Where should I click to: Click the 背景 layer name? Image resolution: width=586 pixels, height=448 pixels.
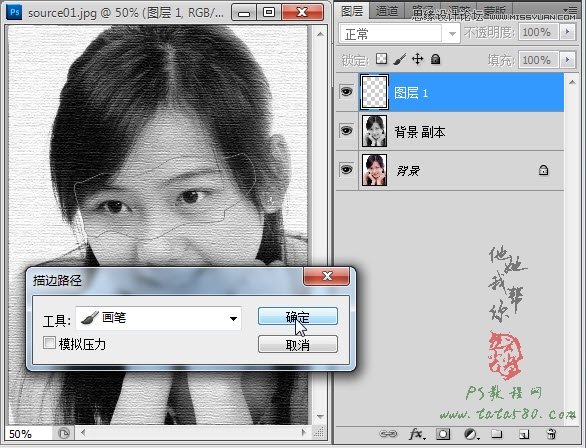408,171
